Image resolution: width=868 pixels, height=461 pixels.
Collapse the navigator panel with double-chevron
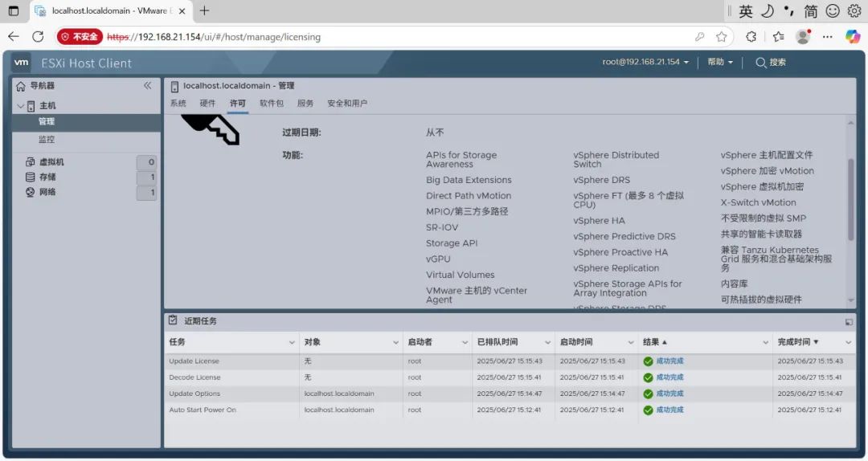147,85
